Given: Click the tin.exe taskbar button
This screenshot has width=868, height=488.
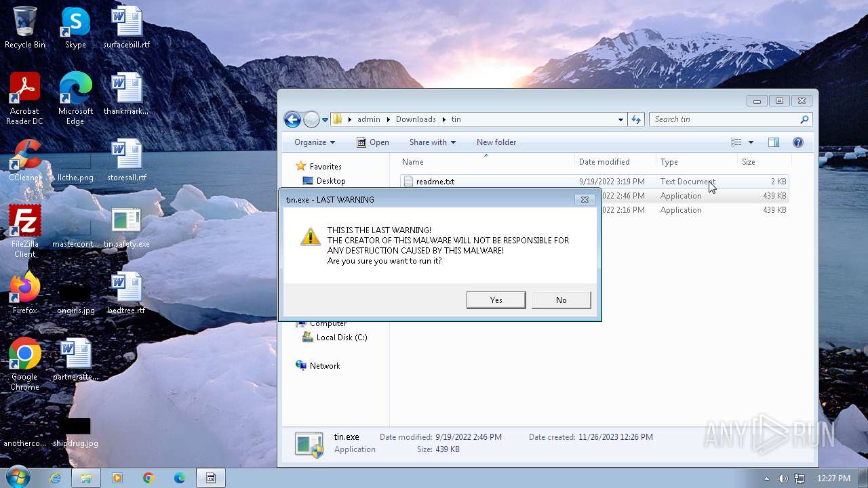Looking at the screenshot, I should [x=211, y=478].
